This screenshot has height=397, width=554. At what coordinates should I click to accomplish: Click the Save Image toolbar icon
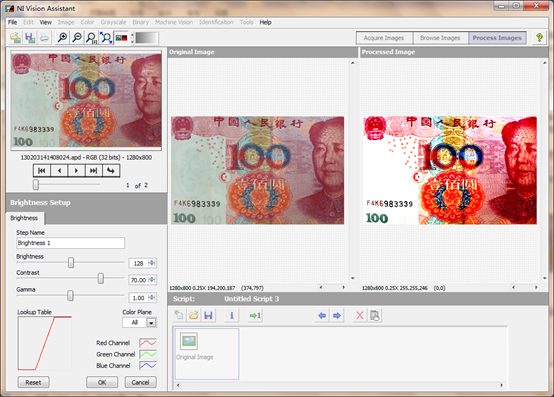click(30, 37)
